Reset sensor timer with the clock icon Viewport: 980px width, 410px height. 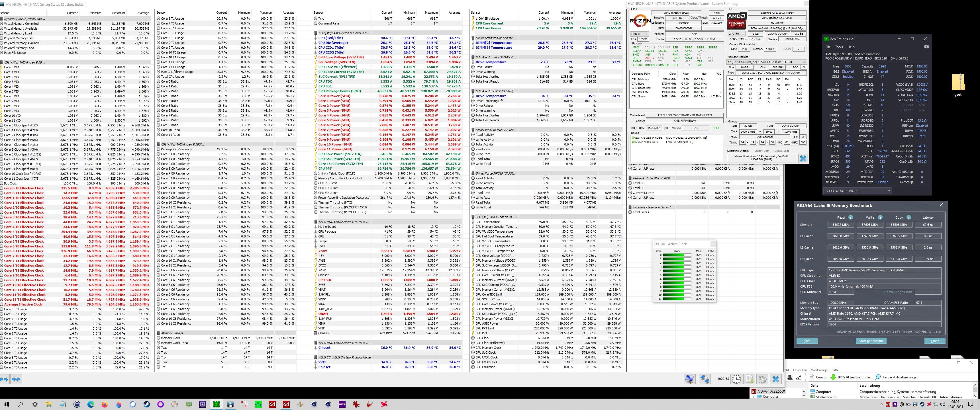[x=736, y=379]
